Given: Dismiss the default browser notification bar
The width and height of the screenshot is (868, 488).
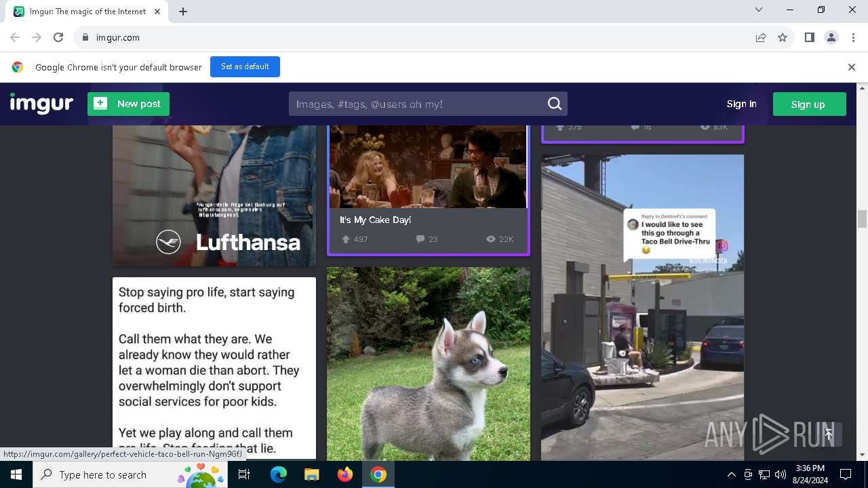Looking at the screenshot, I should (x=851, y=67).
